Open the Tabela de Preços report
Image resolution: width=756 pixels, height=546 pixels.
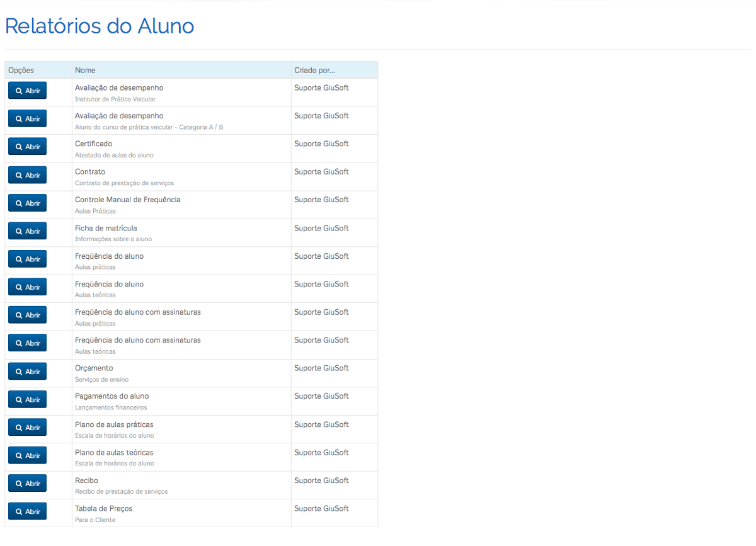(27, 511)
